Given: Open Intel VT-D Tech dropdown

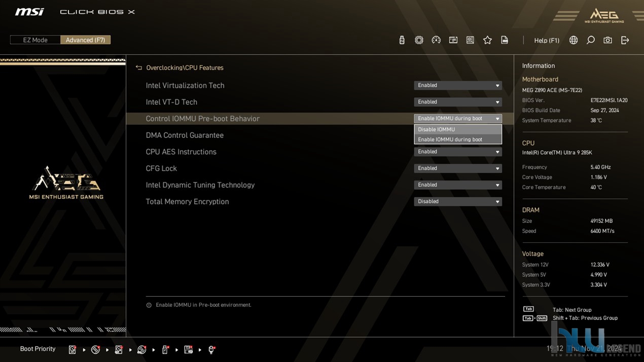Looking at the screenshot, I should coord(457,102).
